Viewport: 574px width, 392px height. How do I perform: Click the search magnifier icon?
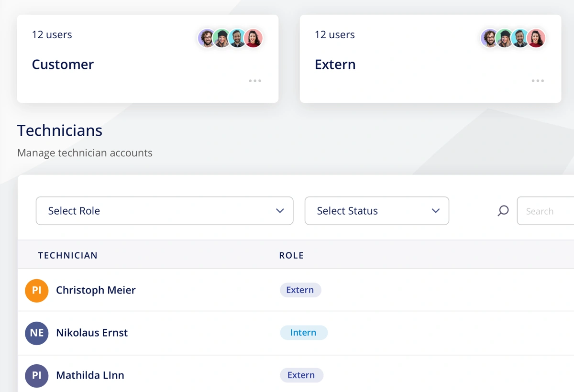click(503, 211)
